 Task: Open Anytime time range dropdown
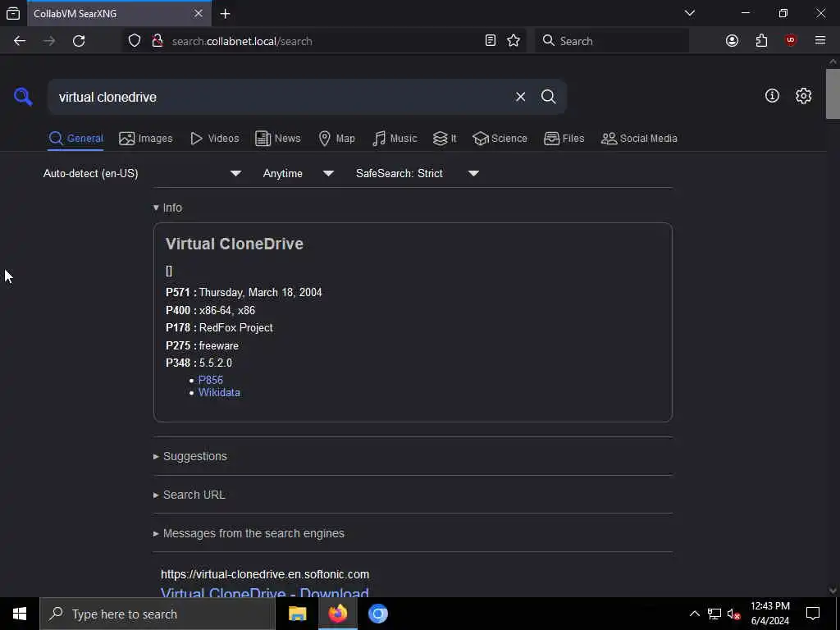(298, 174)
